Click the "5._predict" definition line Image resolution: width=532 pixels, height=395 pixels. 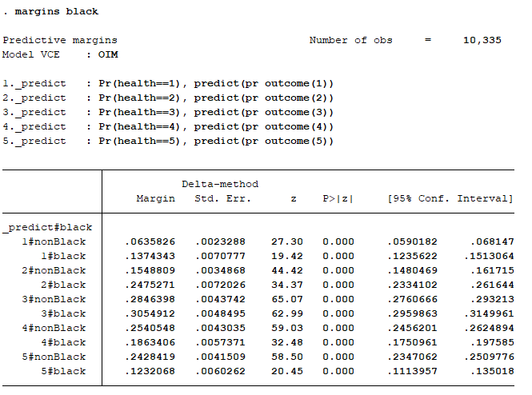(167, 142)
